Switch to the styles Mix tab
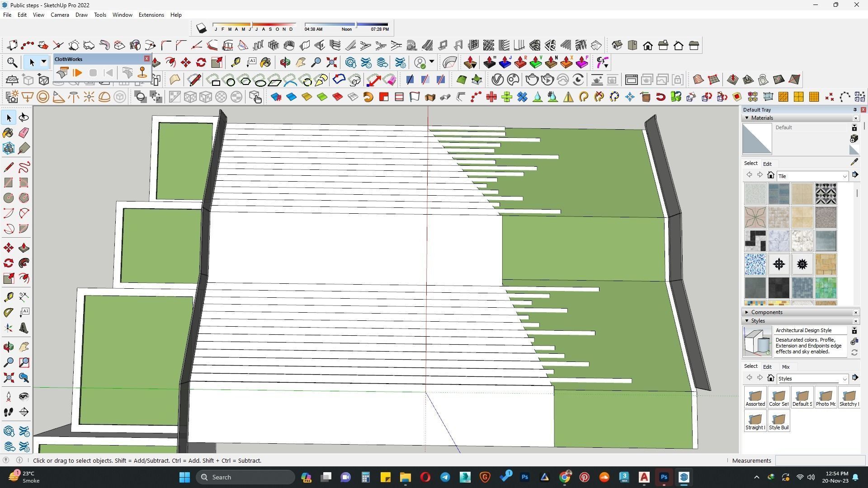The width and height of the screenshot is (868, 488). click(785, 367)
